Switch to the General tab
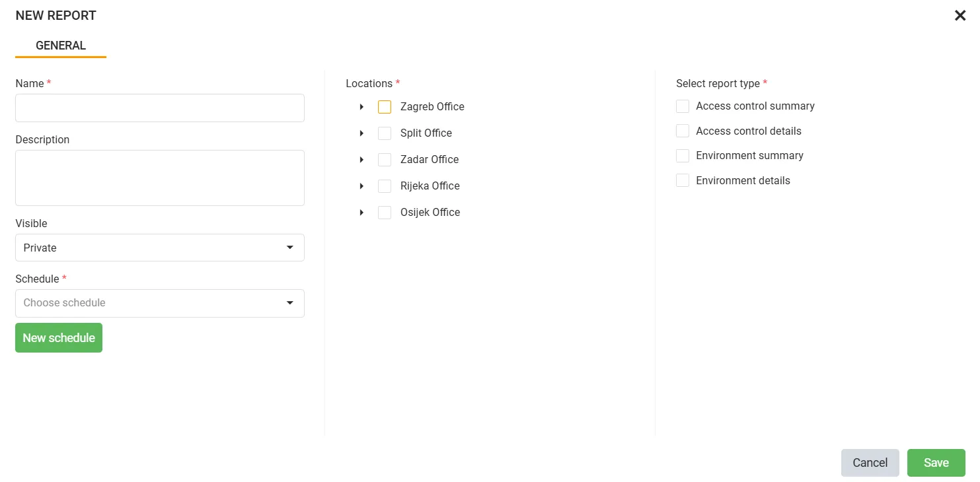 (61, 46)
